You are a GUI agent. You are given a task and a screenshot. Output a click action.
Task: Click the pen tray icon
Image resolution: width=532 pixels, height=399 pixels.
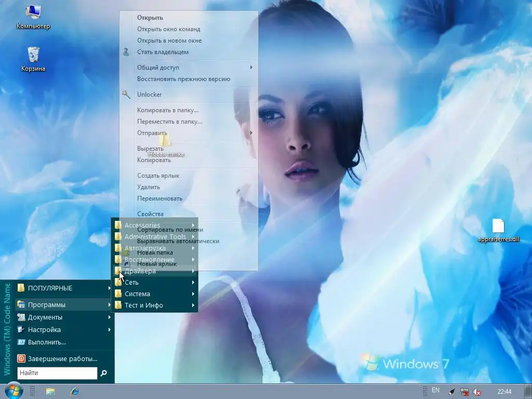pos(451,392)
